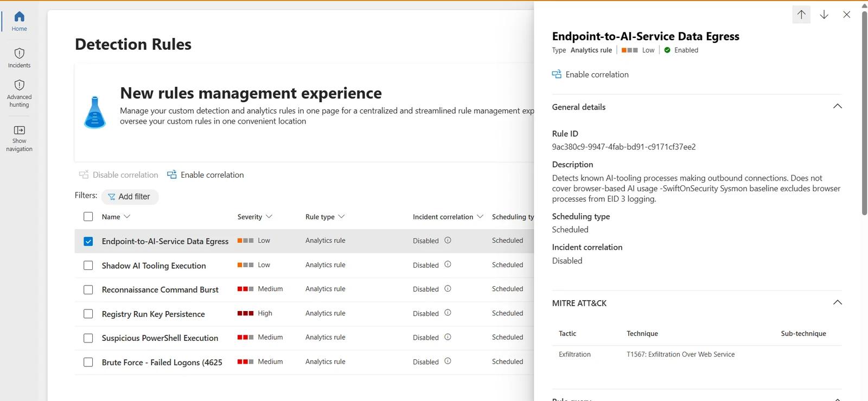Viewport: 868px width, 401px height.
Task: Click High severity in Registry Run Key row
Action: [x=255, y=313]
